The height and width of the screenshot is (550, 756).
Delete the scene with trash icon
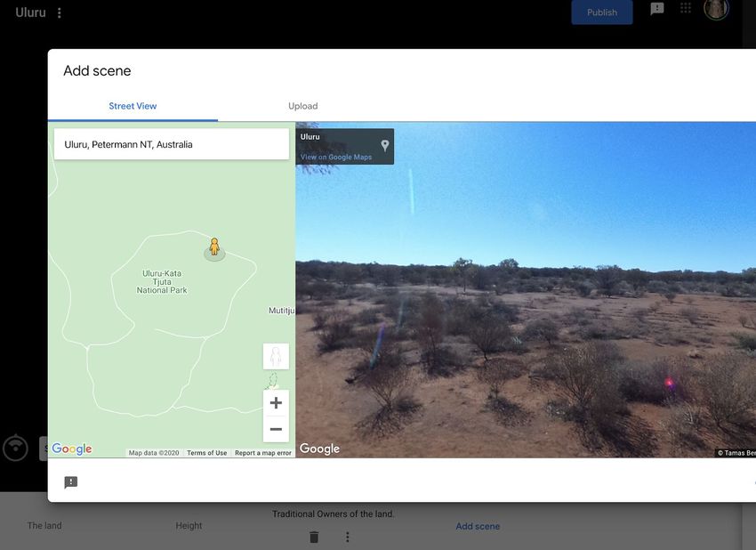tap(314, 537)
